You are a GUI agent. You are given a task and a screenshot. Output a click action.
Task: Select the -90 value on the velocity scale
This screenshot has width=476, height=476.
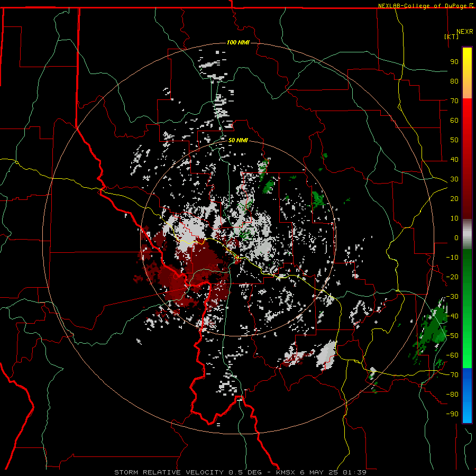[x=452, y=414]
